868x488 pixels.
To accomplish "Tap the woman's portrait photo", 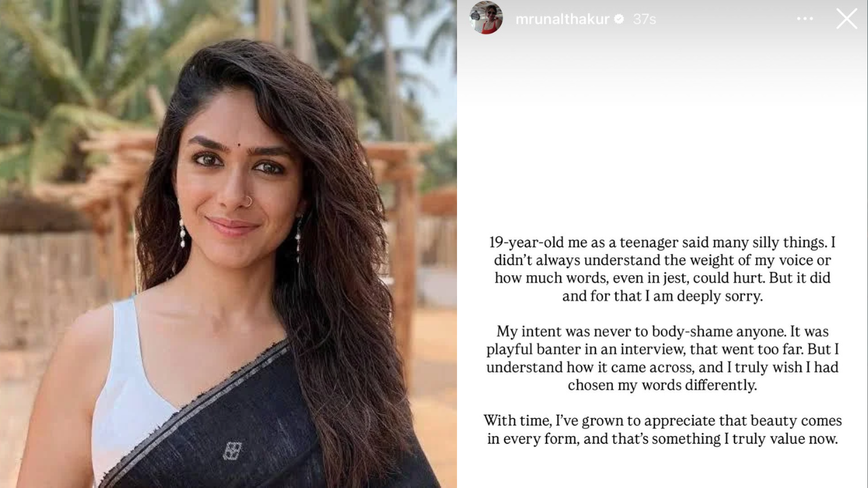I will (228, 244).
